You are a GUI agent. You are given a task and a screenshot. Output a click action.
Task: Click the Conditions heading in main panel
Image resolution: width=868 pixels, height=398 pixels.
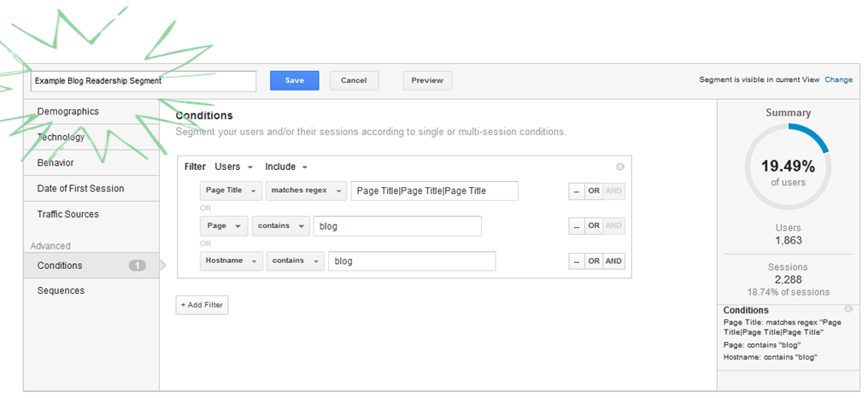click(x=204, y=115)
